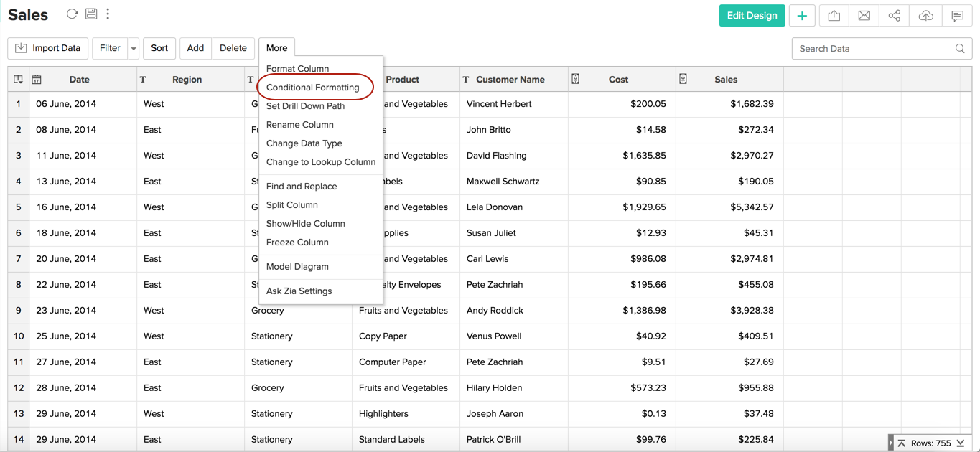The image size is (980, 452).
Task: Choose Find and Replace menu option
Action: tap(301, 187)
